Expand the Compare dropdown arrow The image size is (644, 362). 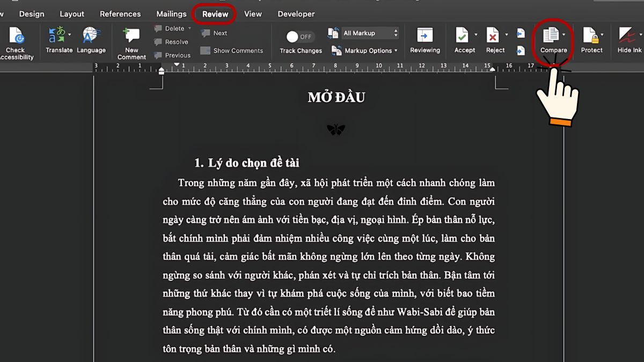coord(563,35)
